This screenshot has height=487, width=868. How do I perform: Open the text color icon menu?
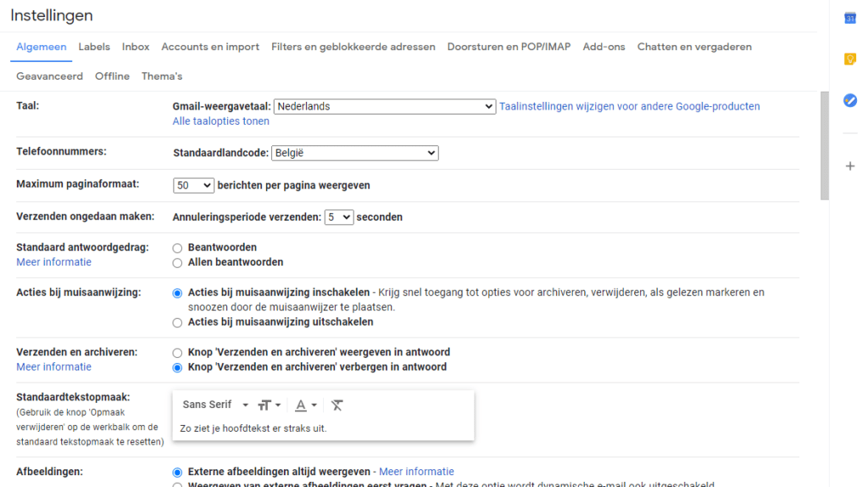305,406
